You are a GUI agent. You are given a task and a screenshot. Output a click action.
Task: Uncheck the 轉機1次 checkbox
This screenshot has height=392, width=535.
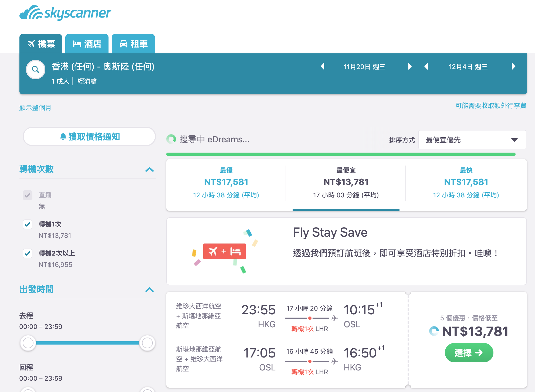coord(28,224)
